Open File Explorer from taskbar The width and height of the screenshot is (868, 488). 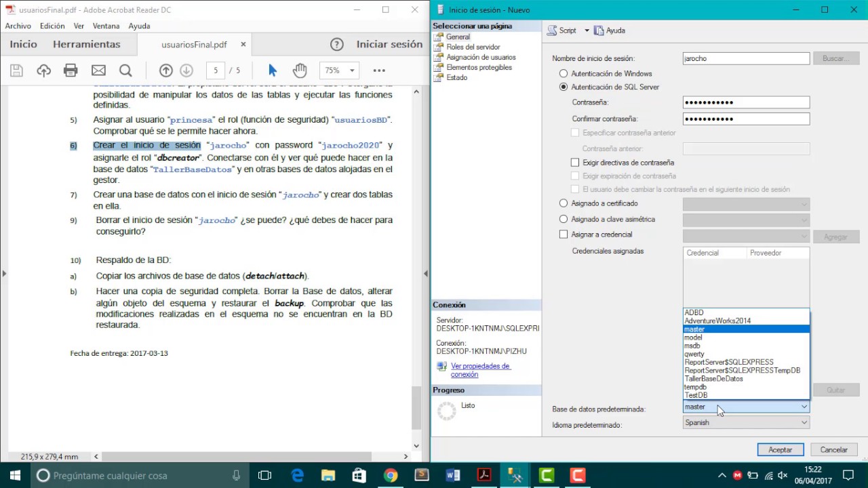click(x=328, y=476)
